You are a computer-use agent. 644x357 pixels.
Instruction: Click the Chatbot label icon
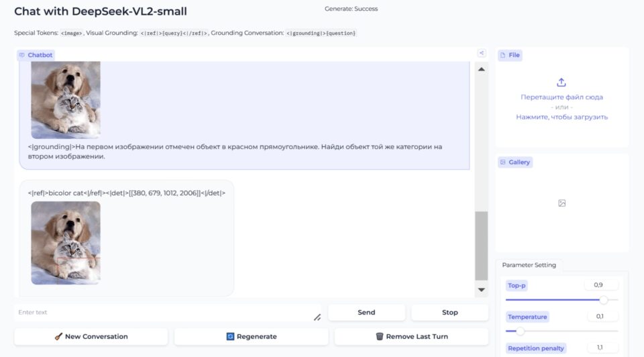point(22,55)
